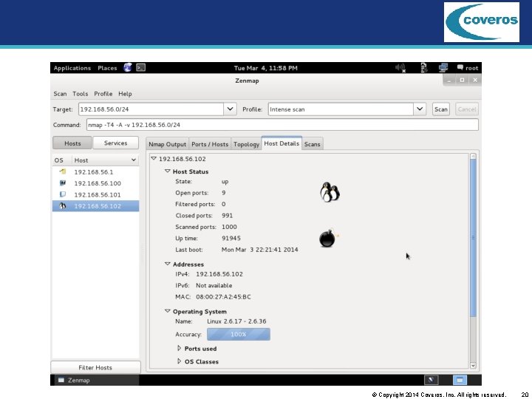Open the Target history dropdown arrow
The height and width of the screenshot is (399, 532).
(230, 109)
